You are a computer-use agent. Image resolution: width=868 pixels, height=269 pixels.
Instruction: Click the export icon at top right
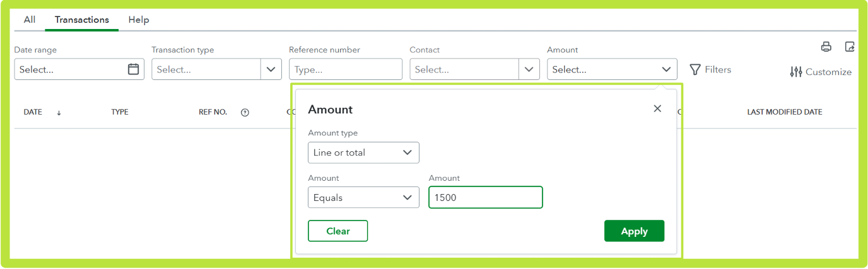click(x=850, y=47)
